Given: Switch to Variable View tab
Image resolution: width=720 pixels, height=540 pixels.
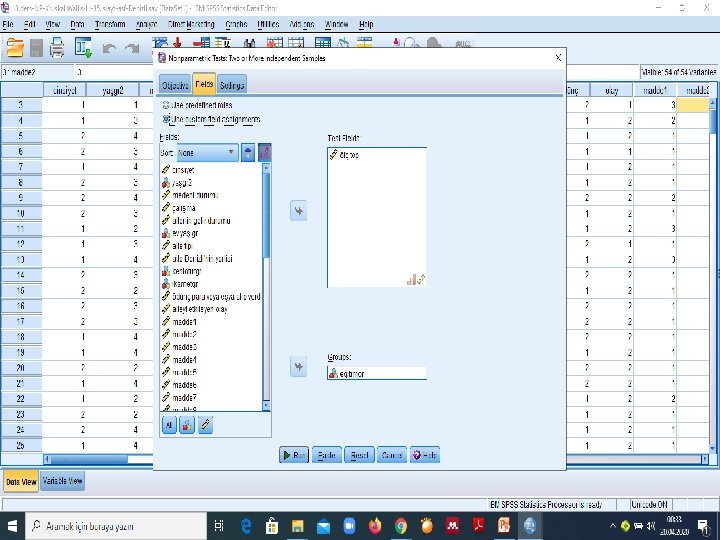Looking at the screenshot, I should click(x=62, y=481).
